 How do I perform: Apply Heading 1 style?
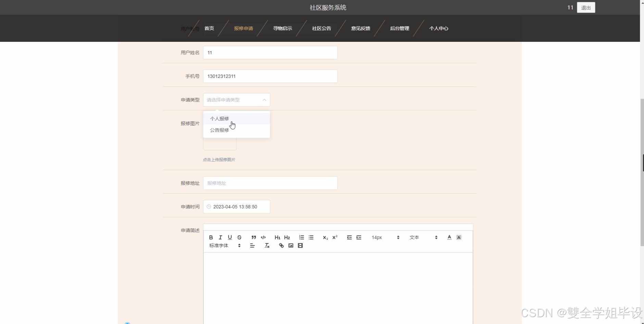pos(277,237)
